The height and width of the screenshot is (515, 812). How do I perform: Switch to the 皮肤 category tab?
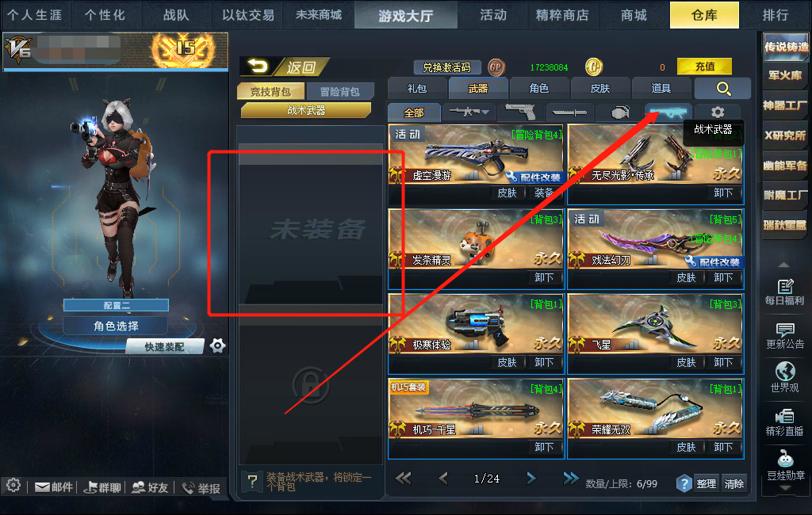point(600,89)
